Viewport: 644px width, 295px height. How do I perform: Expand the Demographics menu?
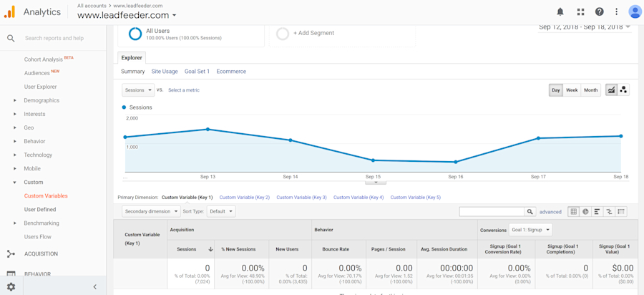41,100
